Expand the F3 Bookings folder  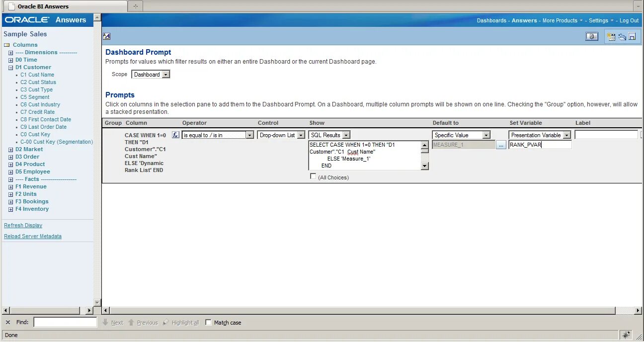click(11, 201)
